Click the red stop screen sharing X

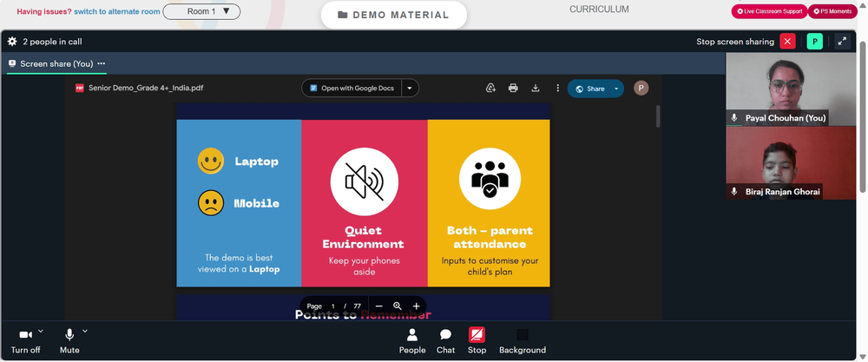point(787,42)
